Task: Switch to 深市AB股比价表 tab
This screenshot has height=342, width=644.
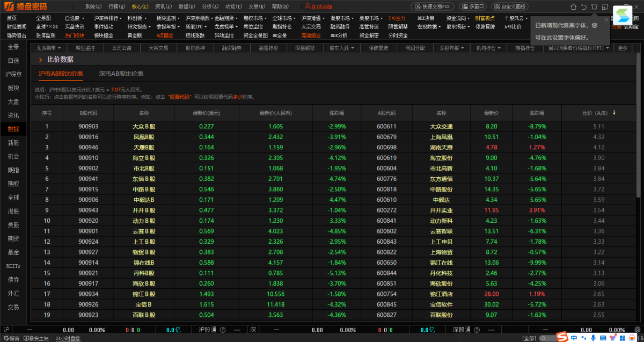Action: click(121, 73)
